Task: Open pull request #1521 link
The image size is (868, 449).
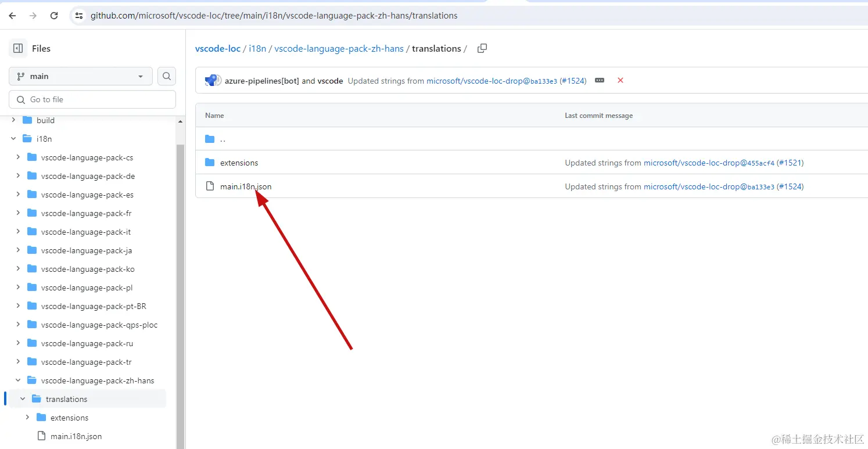Action: pos(790,163)
